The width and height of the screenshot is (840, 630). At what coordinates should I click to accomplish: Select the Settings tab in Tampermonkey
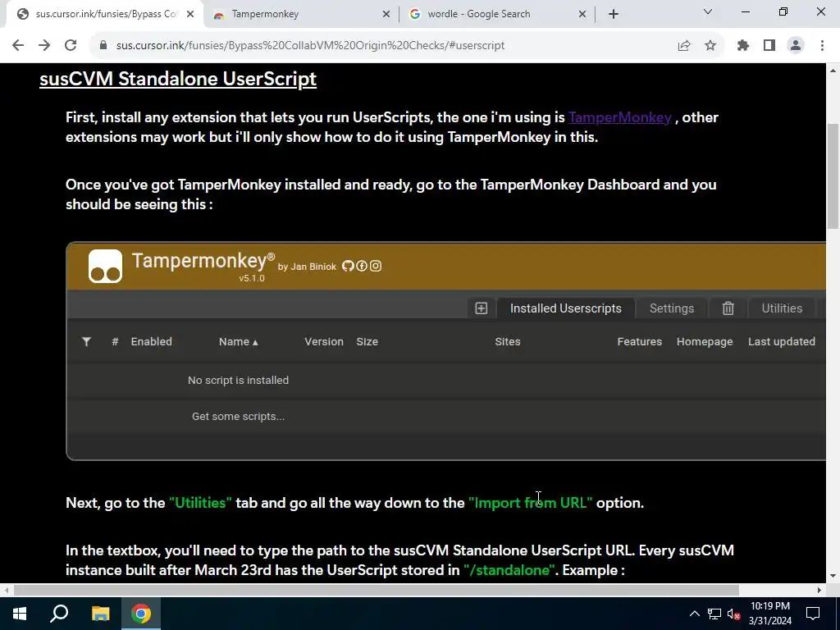coord(672,308)
